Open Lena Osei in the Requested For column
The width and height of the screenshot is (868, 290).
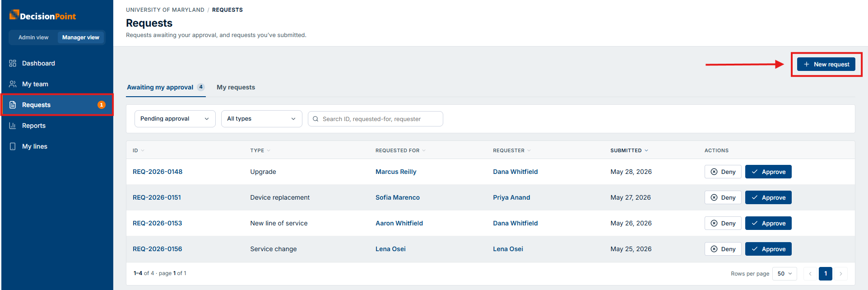tap(390, 249)
